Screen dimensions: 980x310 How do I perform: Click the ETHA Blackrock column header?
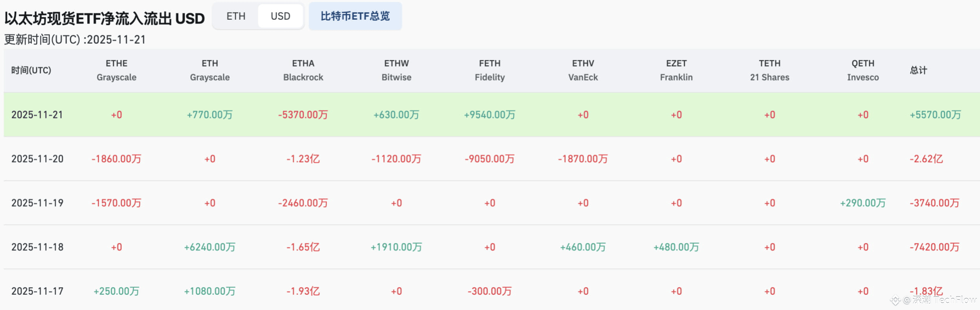303,70
